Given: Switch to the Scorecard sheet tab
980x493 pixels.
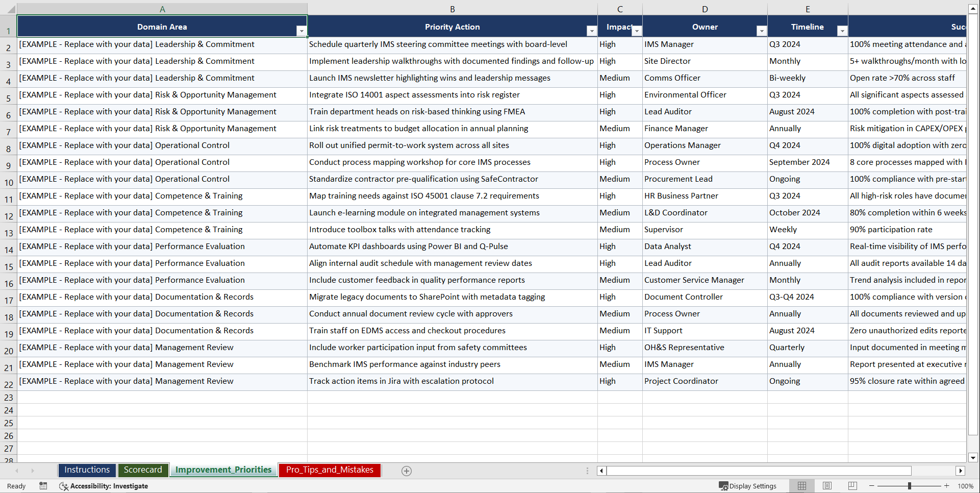Looking at the screenshot, I should 143,470.
